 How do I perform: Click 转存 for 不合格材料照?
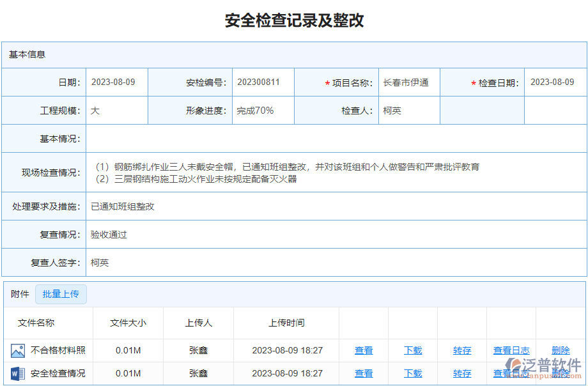point(461,350)
